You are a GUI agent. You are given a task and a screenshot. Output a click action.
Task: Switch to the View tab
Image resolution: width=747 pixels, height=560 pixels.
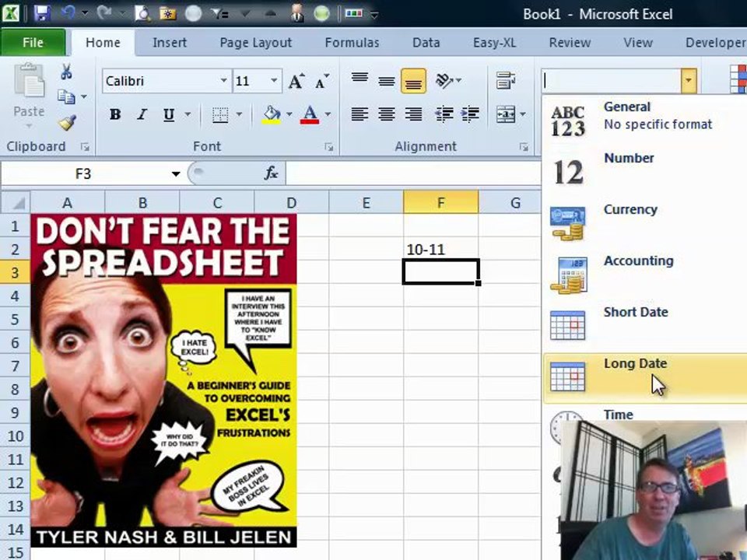tap(638, 42)
